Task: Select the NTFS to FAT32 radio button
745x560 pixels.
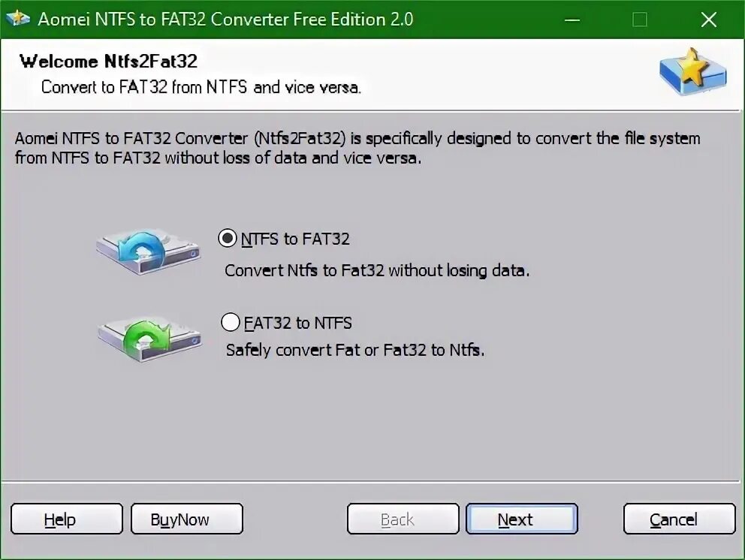Action: pos(228,238)
